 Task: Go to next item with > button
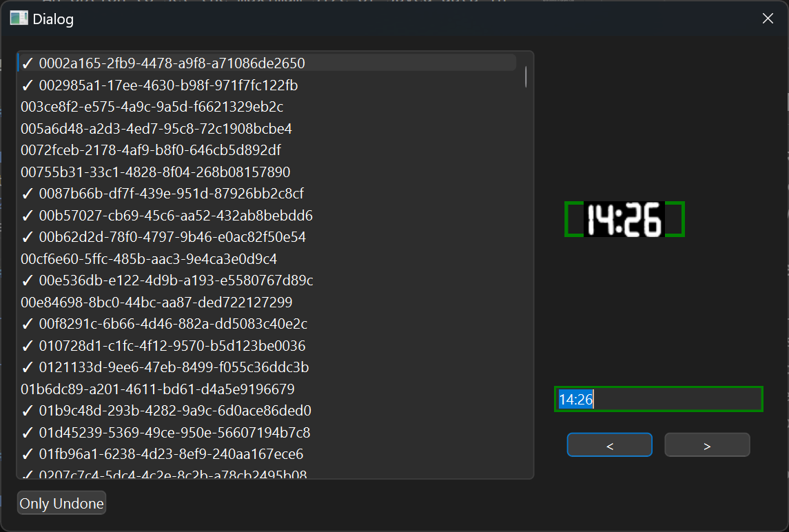point(707,445)
